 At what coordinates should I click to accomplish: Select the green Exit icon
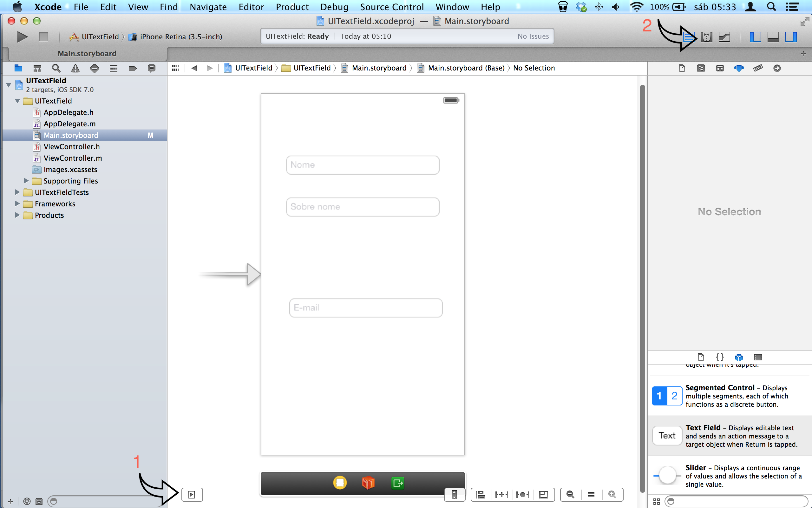398,483
